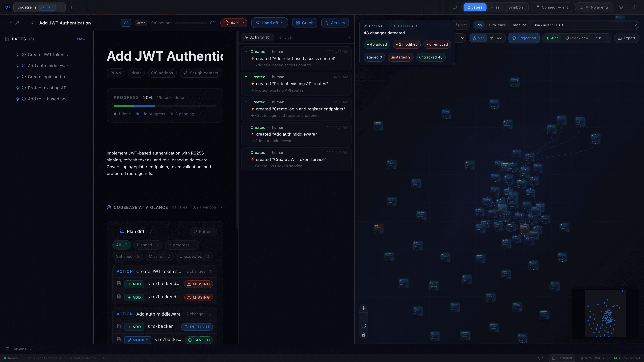Click the file icon for first MISSING row
This screenshot has height=362, width=644.
coord(119,283)
